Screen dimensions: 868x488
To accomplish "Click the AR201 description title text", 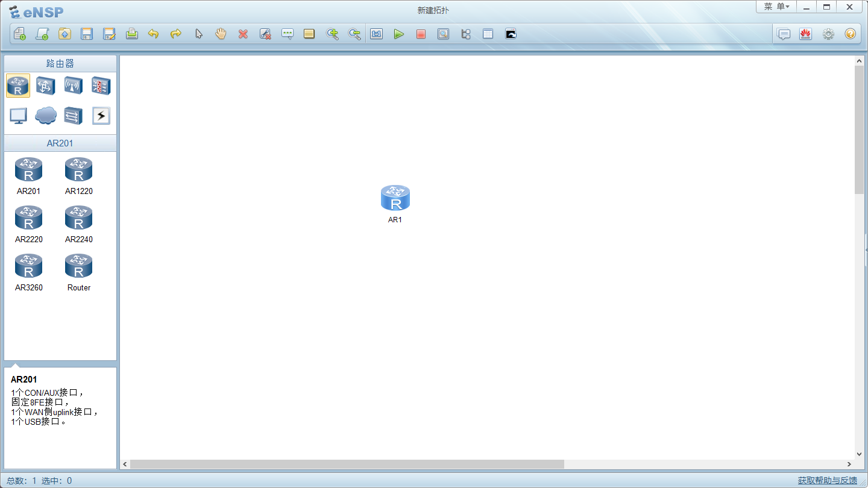I will [x=24, y=380].
